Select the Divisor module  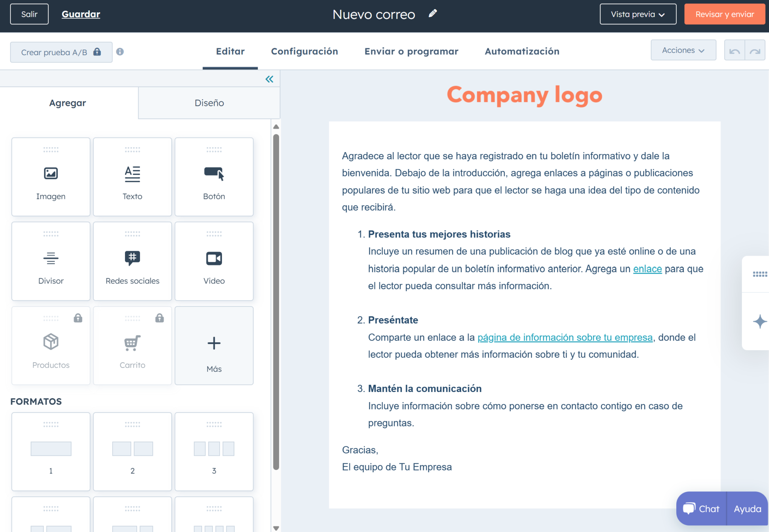[x=51, y=261]
